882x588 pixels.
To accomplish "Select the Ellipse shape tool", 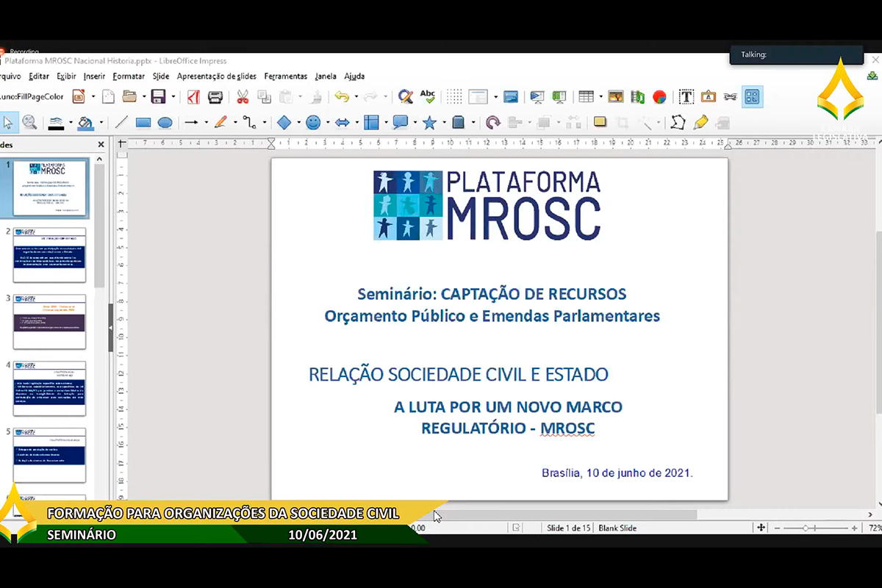I will [x=165, y=123].
